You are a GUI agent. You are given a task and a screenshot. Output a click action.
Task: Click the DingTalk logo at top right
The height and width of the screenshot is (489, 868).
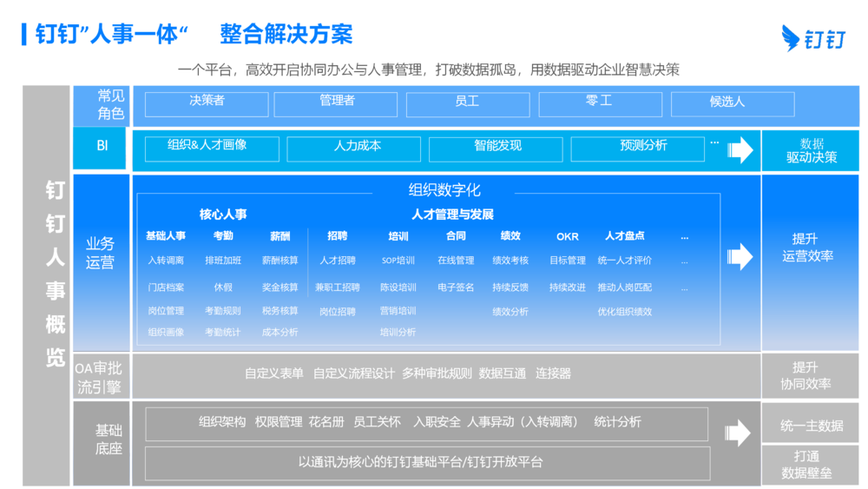[x=813, y=38]
